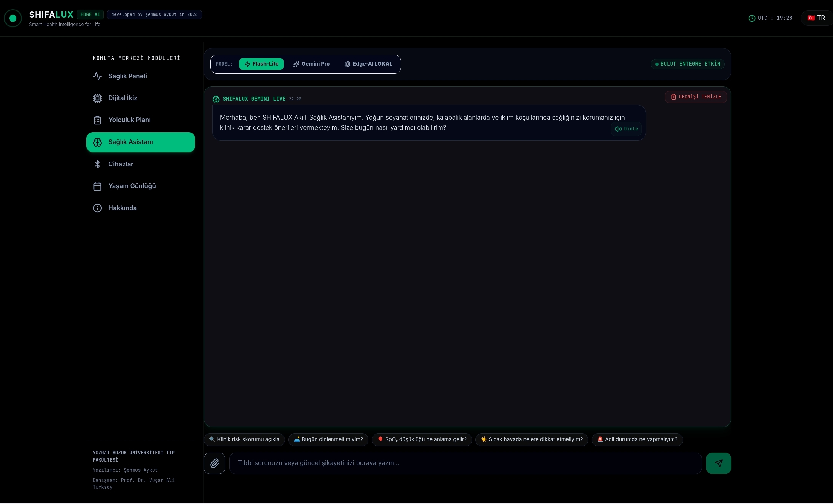Open Yolculuk Planı
The height and width of the screenshot is (504, 833).
[141, 120]
